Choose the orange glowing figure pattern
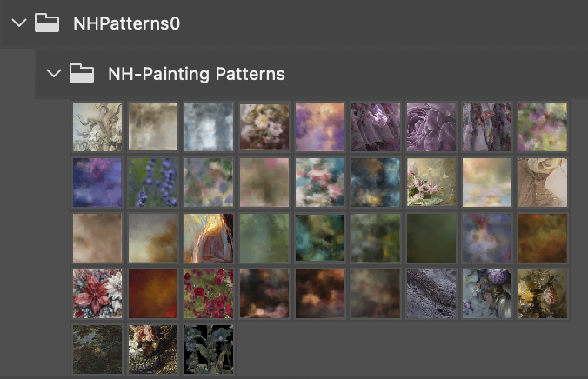 tap(209, 238)
